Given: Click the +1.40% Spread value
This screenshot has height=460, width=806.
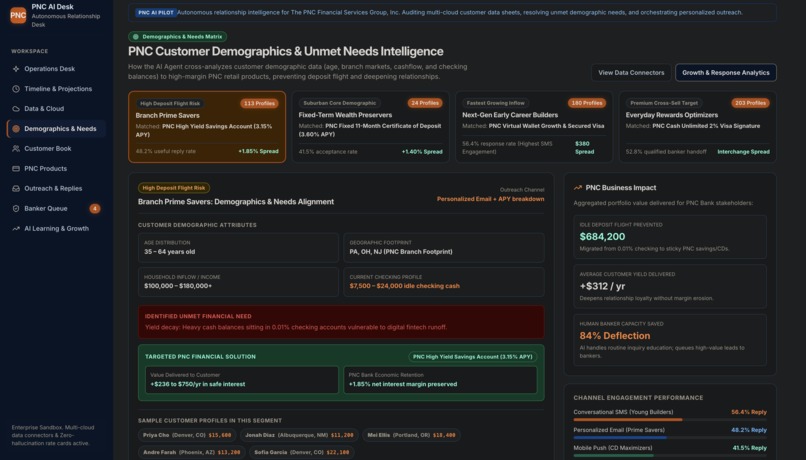Looking at the screenshot, I should tap(422, 152).
